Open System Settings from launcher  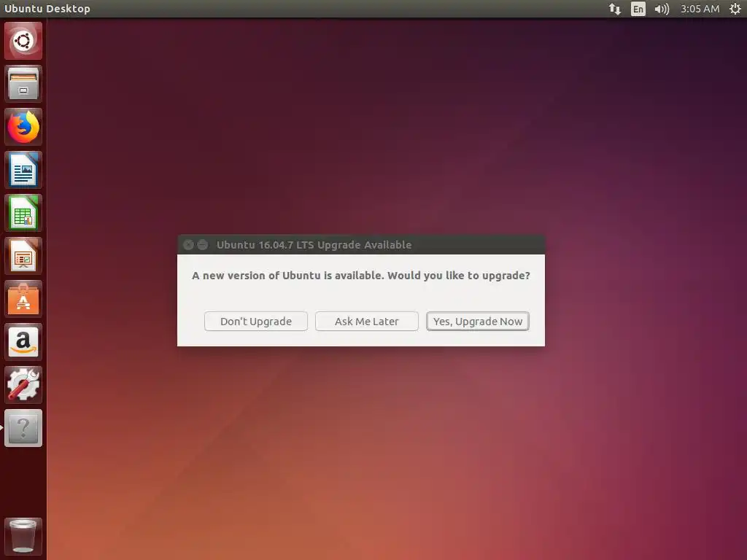point(23,385)
